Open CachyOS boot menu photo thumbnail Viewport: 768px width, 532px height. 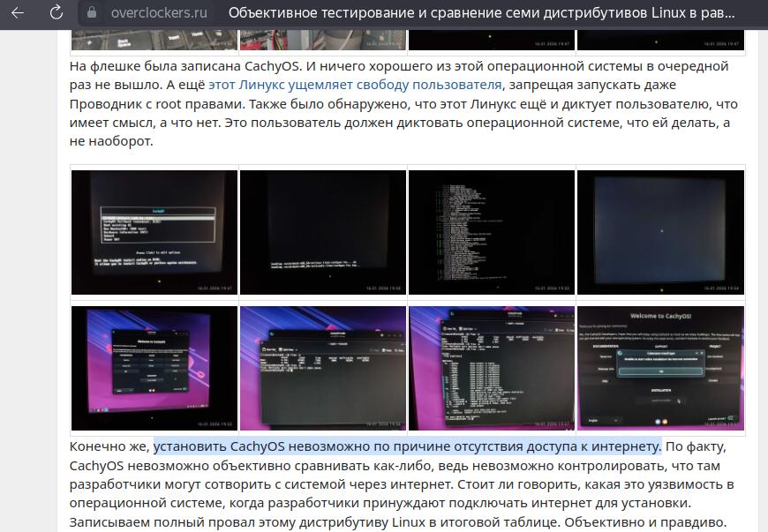tap(154, 233)
